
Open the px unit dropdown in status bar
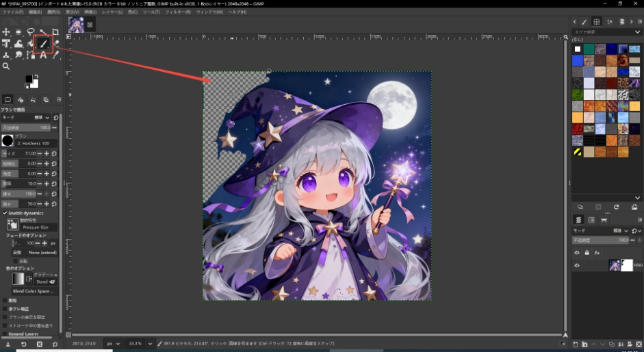[113, 343]
